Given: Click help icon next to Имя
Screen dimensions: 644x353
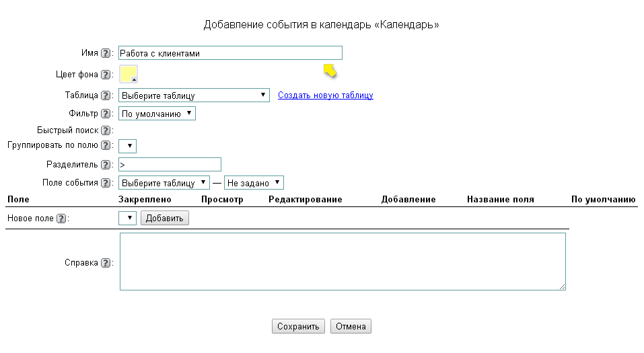Looking at the screenshot, I should pyautogui.click(x=106, y=53).
